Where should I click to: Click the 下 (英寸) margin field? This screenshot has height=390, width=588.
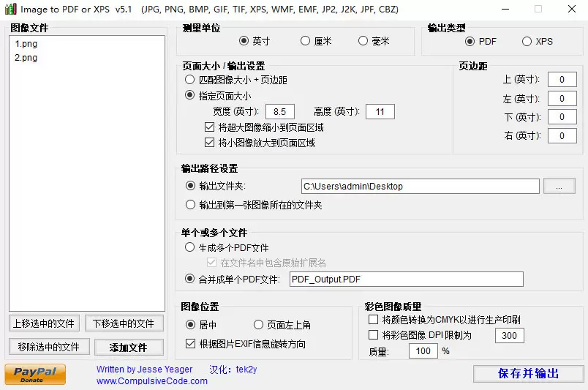562,117
